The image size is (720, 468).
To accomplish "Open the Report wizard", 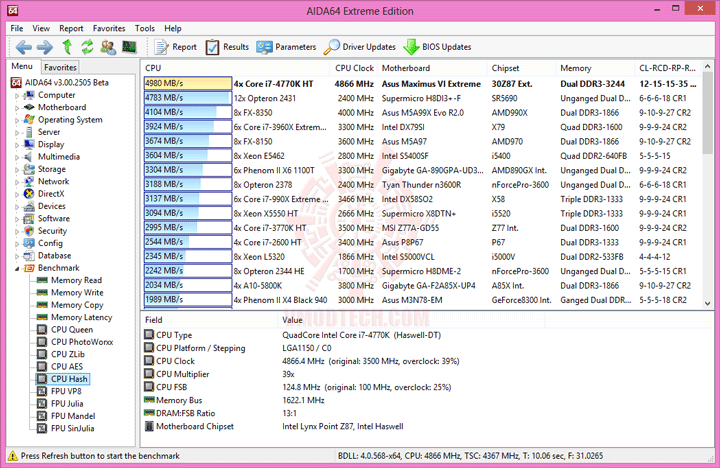I will (x=176, y=47).
